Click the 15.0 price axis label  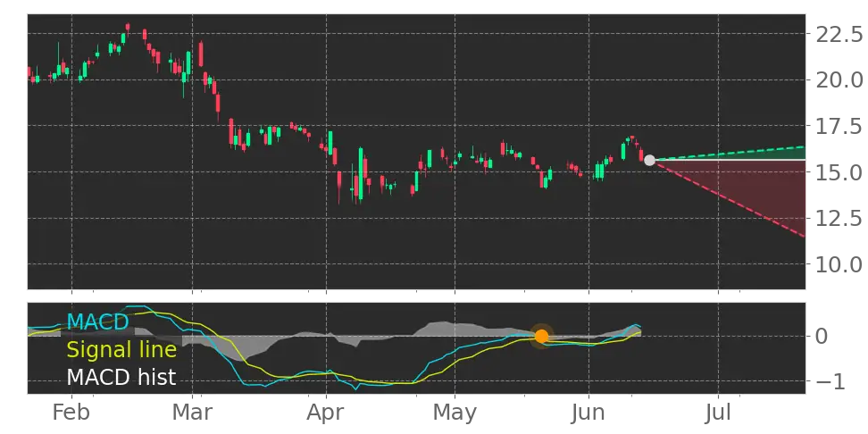point(839,172)
